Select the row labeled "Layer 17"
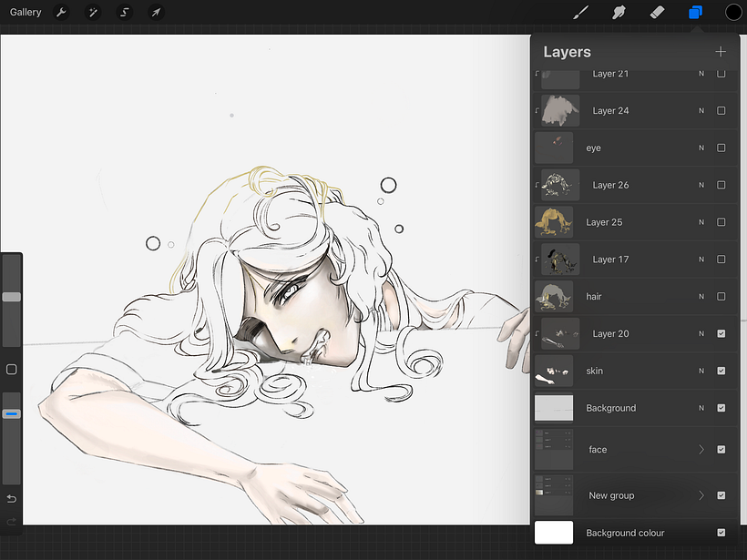This screenshot has height=560, width=747. click(636, 259)
